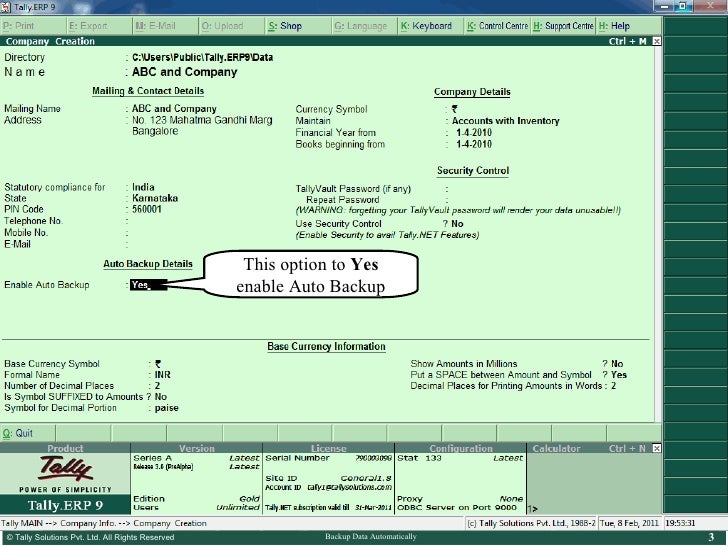Image resolution: width=728 pixels, height=546 pixels.
Task: Edit the Financial Year from date
Action: [x=474, y=133]
